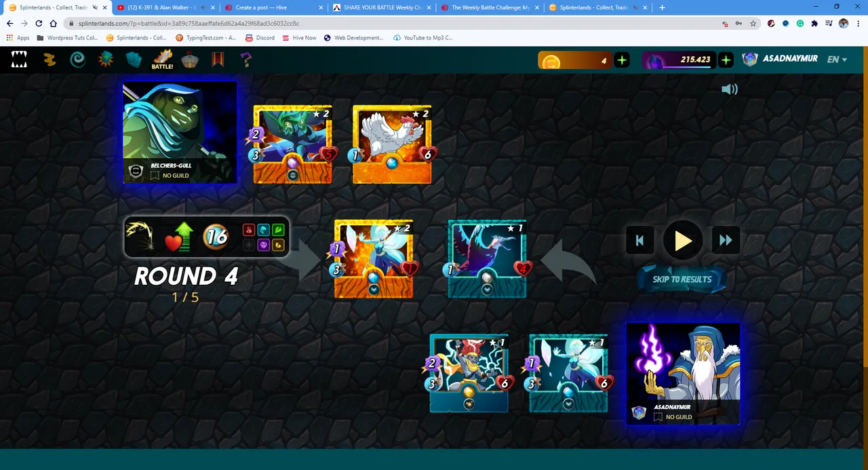
Task: Play the battle replay
Action: pyautogui.click(x=683, y=240)
